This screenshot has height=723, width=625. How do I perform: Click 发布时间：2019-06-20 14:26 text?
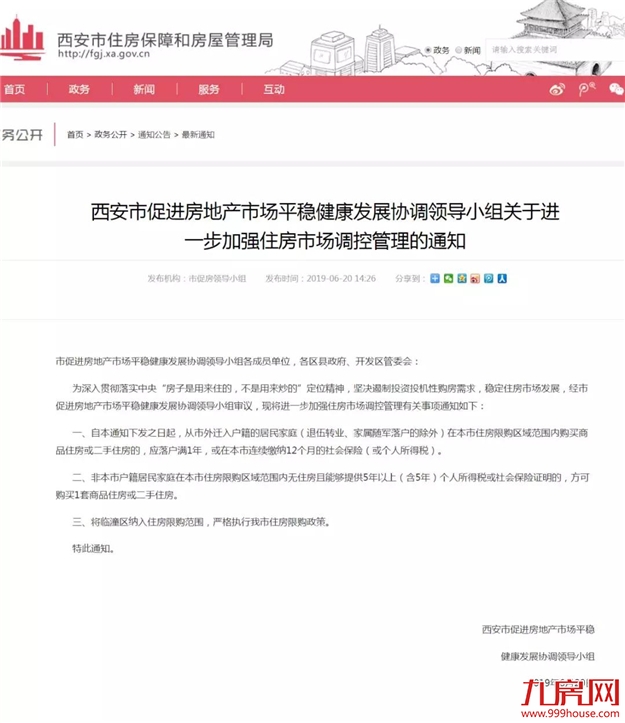tap(321, 279)
